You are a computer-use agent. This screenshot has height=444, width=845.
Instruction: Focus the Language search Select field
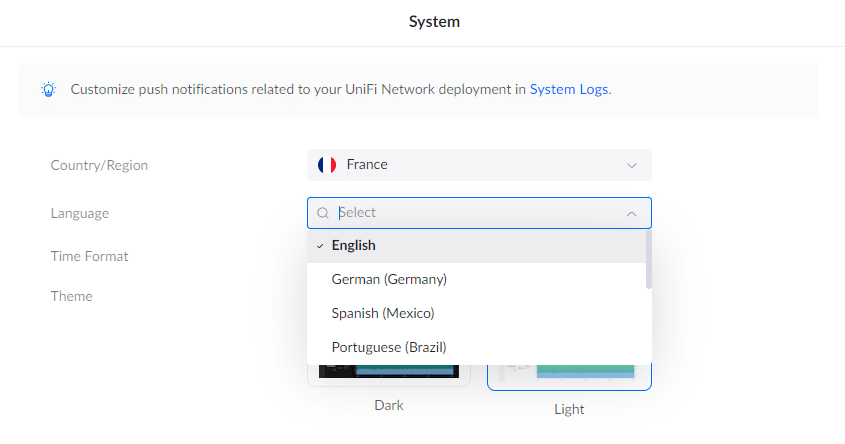tap(470, 213)
